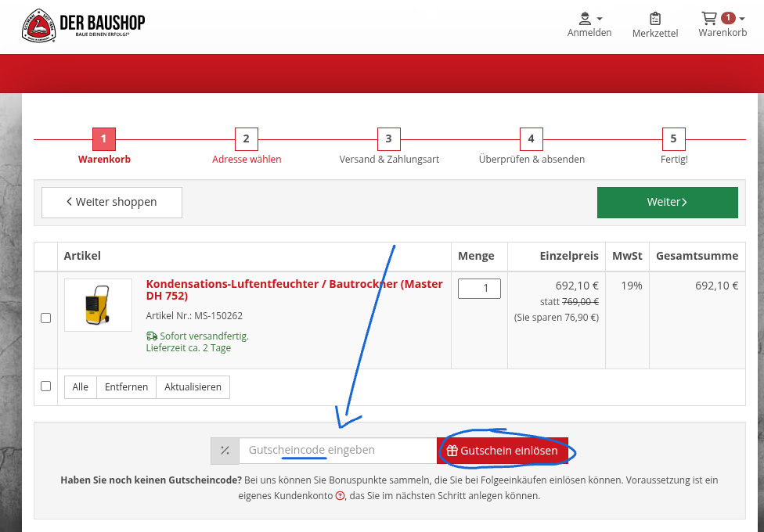The image size is (764, 532).
Task: Click the percent icon beside the voucher field
Action: (225, 450)
